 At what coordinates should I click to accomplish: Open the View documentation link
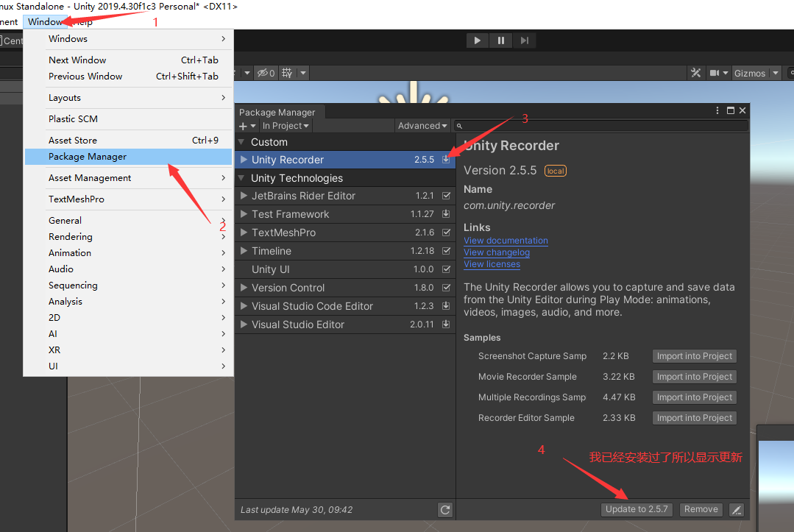click(x=506, y=241)
